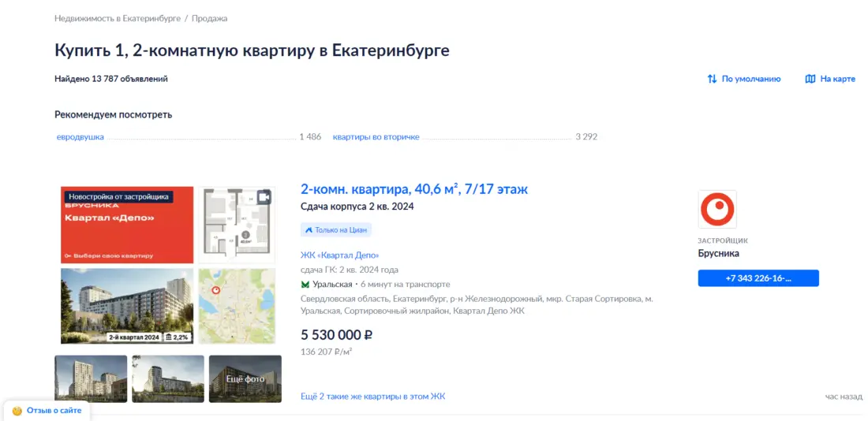Open the apartment floor plan thumbnail
Viewport: 868px width, 421px height.
(236, 225)
